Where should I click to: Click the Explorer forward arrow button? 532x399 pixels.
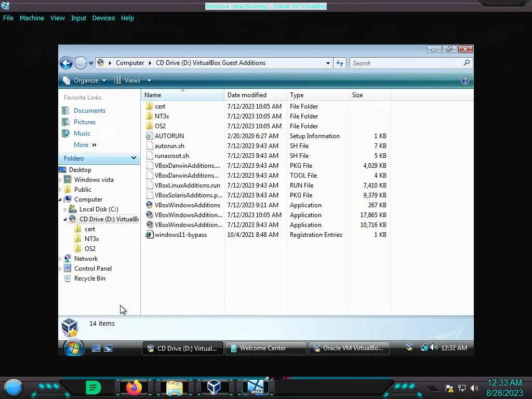[81, 63]
